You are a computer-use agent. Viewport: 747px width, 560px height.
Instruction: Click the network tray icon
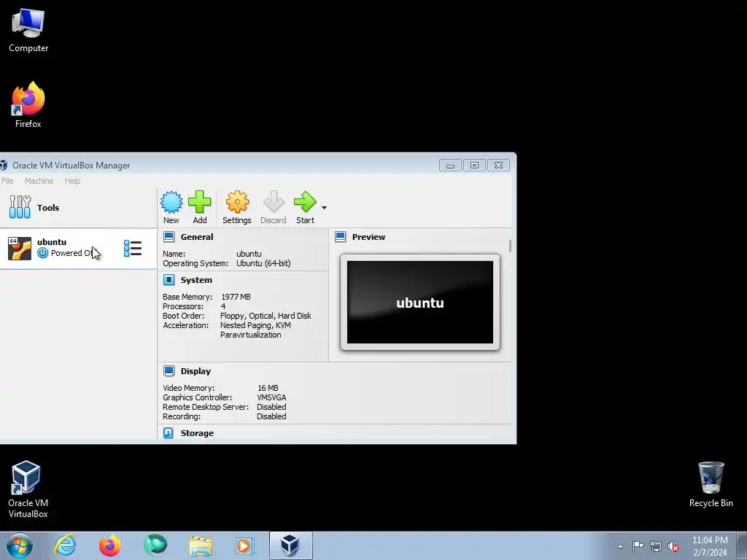coord(656,546)
